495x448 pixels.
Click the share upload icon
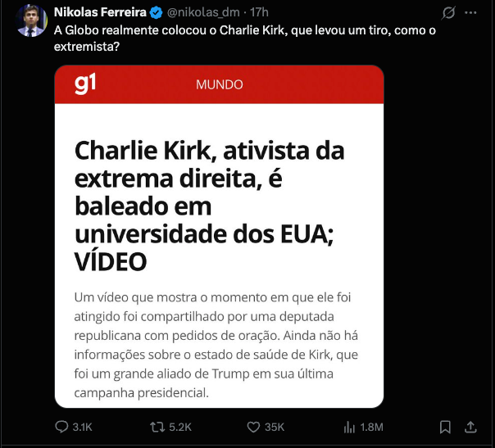[470, 427]
